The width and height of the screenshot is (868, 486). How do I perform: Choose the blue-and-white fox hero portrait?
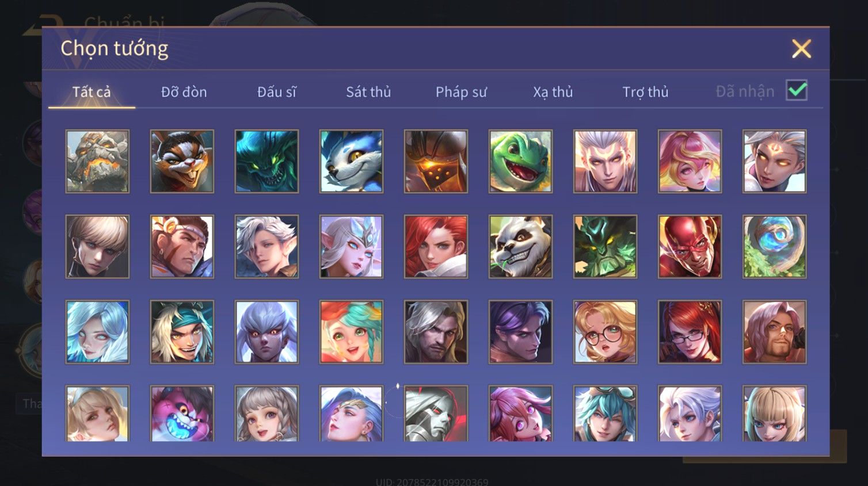tap(351, 161)
